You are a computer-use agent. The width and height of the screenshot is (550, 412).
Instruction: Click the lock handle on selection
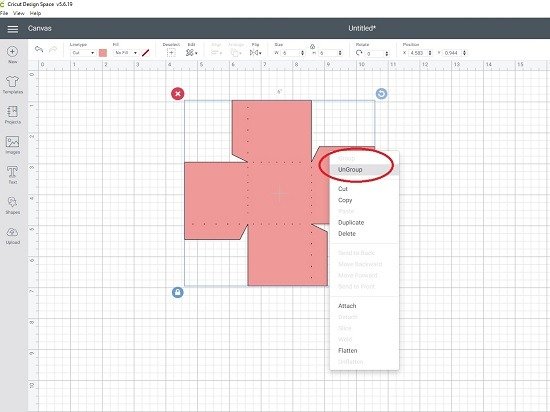coord(178,292)
